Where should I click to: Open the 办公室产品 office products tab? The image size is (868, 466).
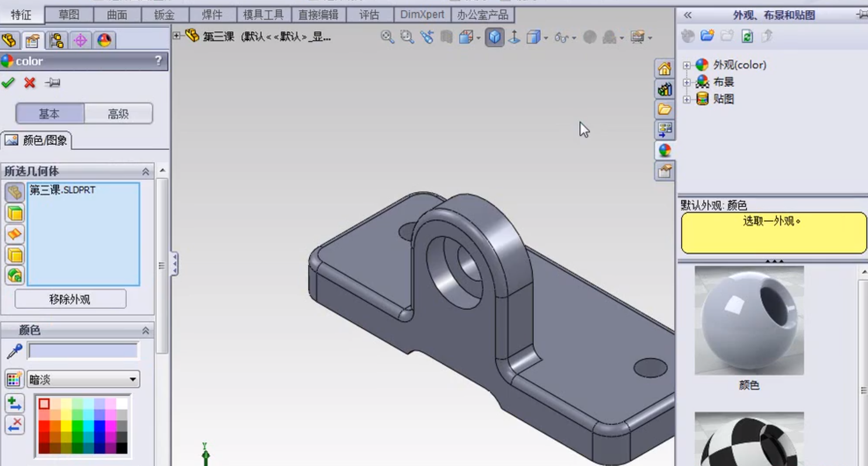point(483,15)
